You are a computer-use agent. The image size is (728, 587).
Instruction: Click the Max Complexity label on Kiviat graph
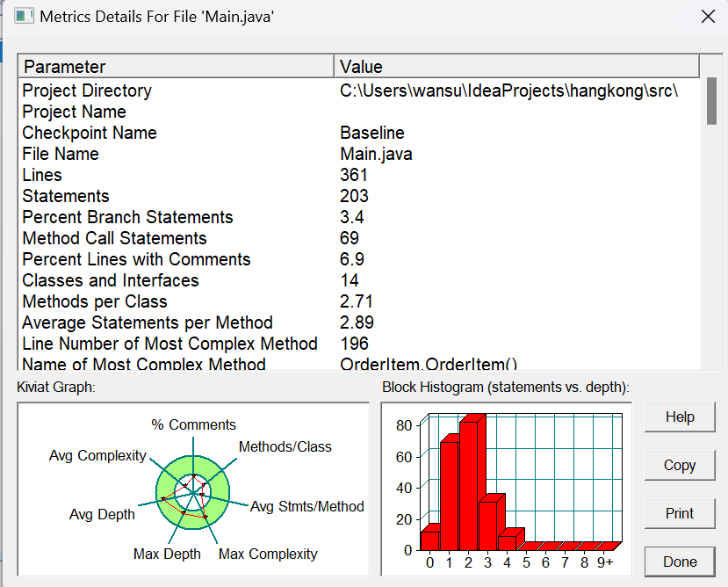click(268, 554)
